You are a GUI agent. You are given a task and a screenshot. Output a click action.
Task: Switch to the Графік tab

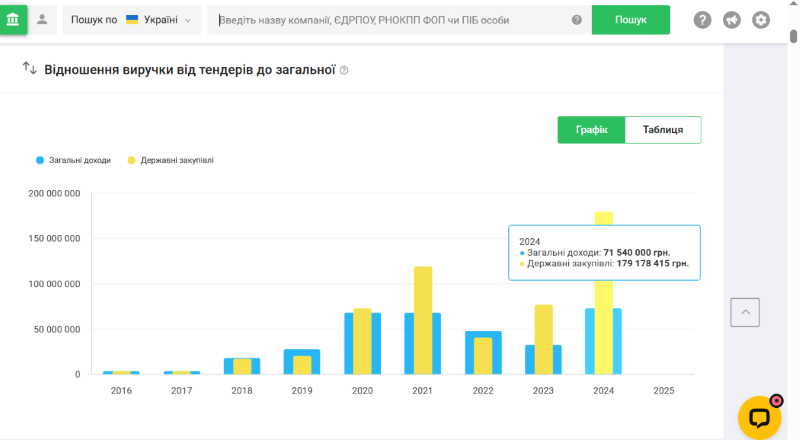click(591, 130)
